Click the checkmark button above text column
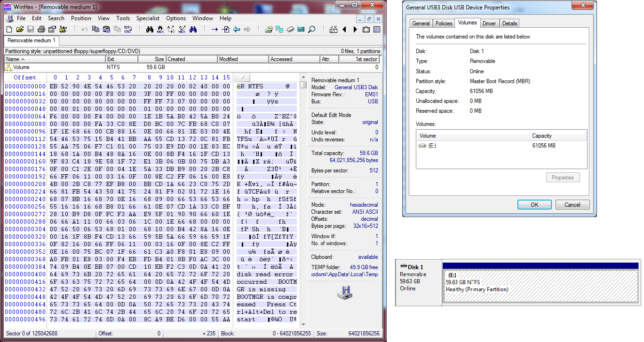 (243, 77)
